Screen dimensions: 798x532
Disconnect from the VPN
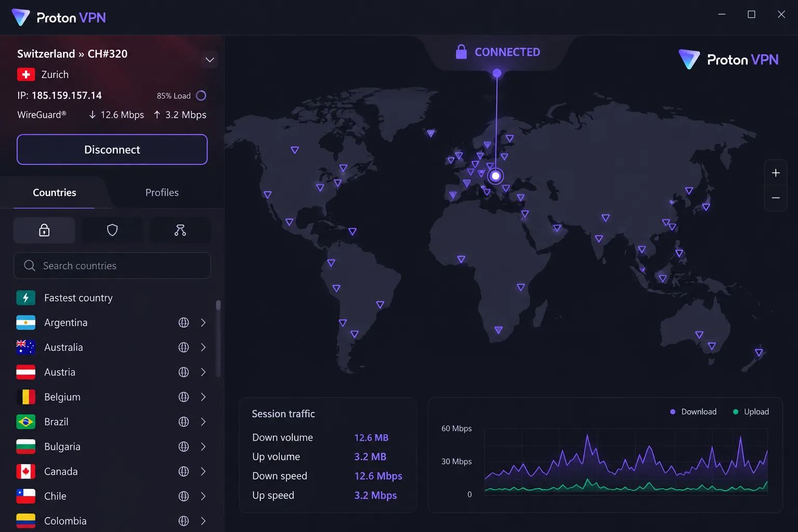[112, 150]
